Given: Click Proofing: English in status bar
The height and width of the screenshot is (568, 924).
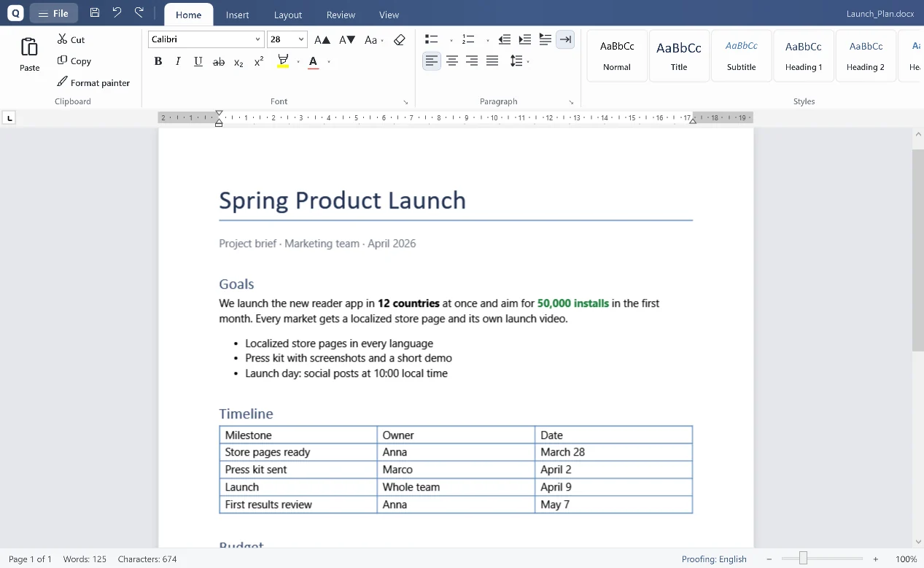Looking at the screenshot, I should [x=714, y=559].
